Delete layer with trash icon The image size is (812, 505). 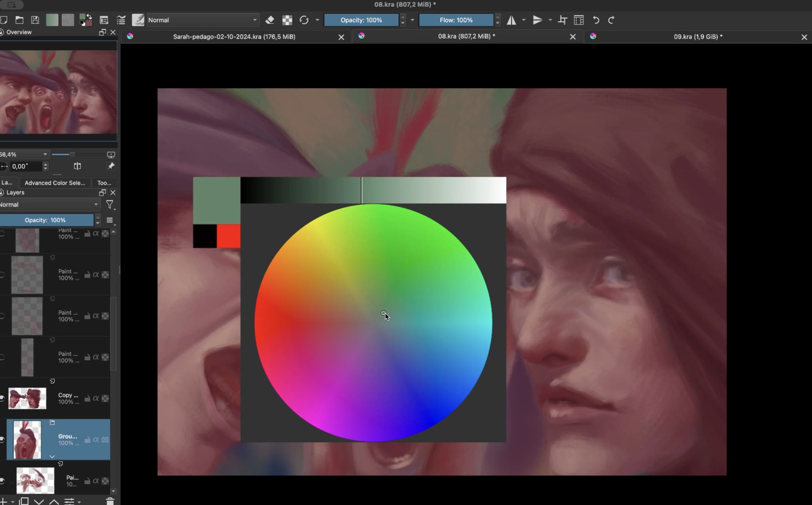pos(110,501)
